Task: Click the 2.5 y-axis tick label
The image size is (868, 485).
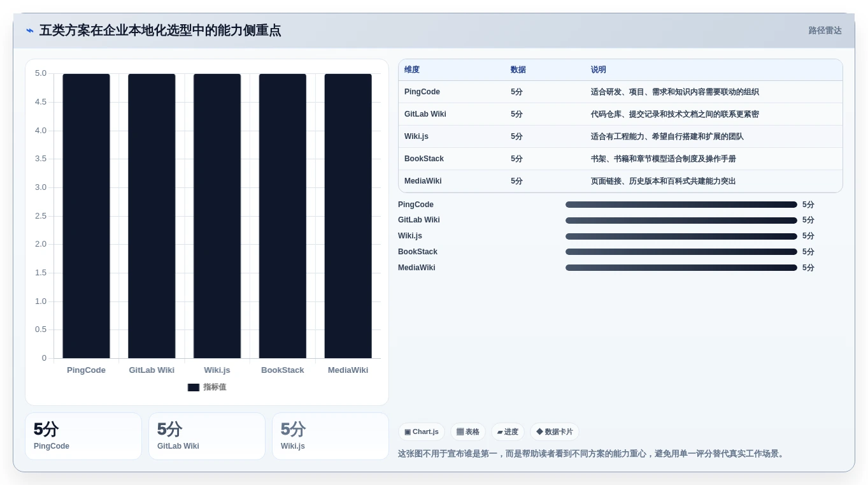Action: [x=41, y=215]
